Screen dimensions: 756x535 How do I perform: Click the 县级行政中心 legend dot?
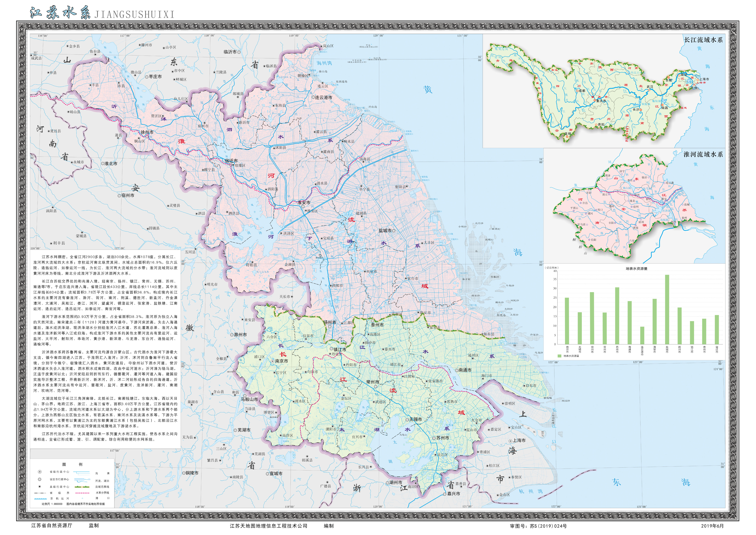click(40, 487)
